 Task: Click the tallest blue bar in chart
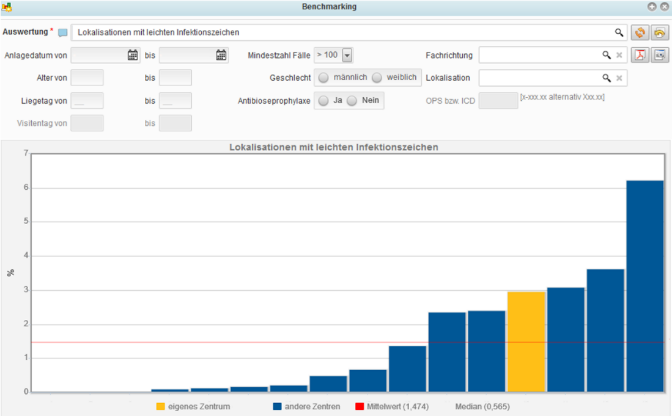pyautogui.click(x=645, y=286)
